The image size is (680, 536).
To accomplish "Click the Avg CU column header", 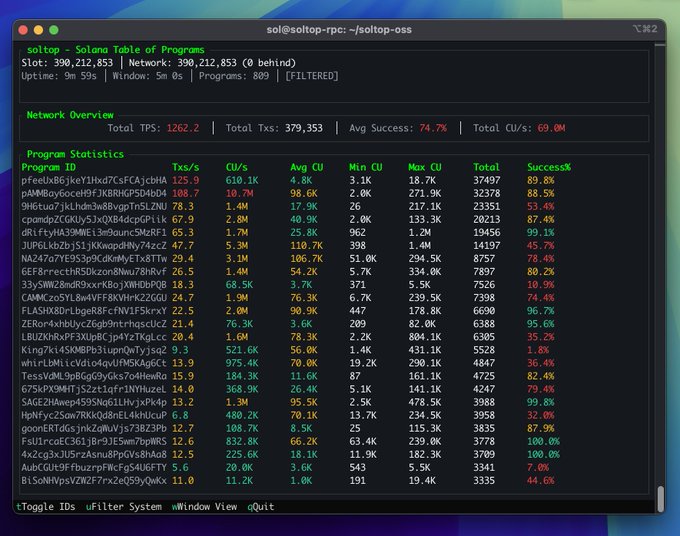I will [307, 167].
